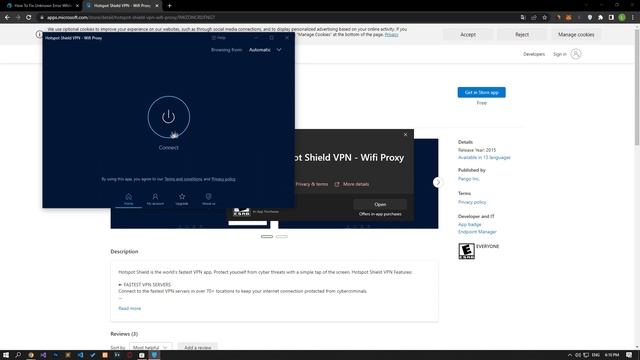
Task: Select first carousel page indicator
Action: coord(267,236)
